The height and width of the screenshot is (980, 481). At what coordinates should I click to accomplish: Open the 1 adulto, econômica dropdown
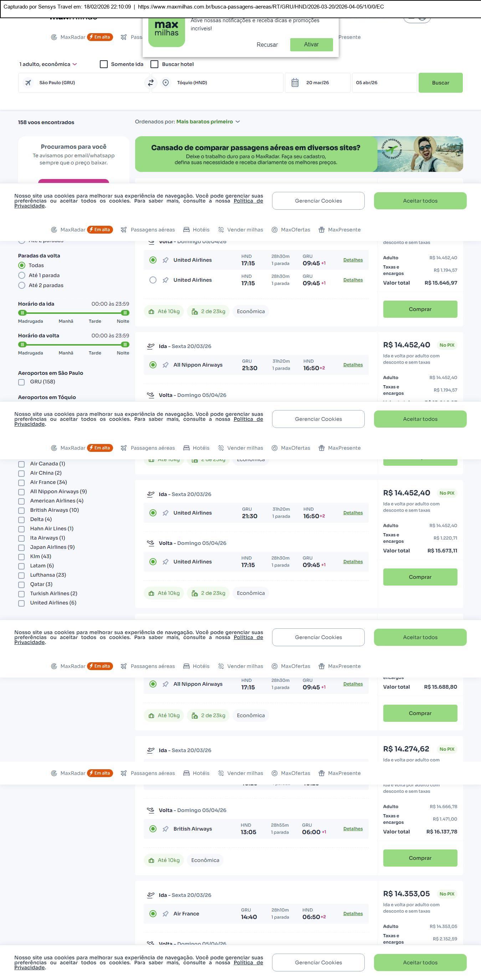[x=48, y=64]
